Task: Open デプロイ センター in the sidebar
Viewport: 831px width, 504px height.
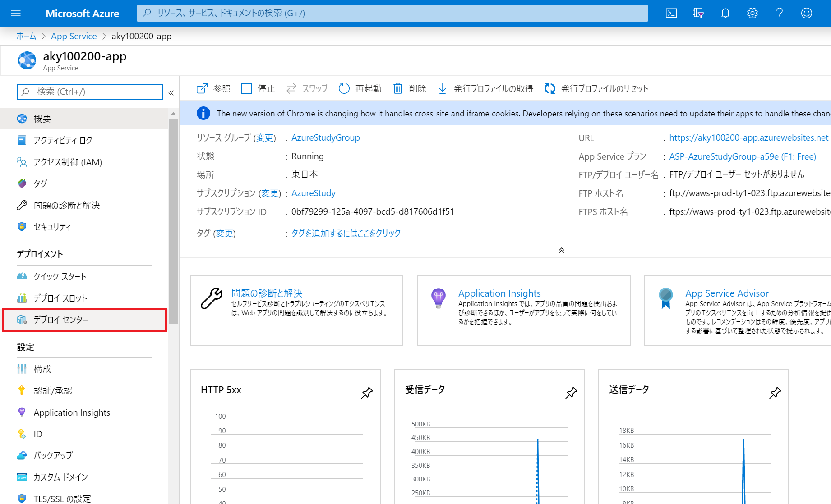Action: (84, 320)
